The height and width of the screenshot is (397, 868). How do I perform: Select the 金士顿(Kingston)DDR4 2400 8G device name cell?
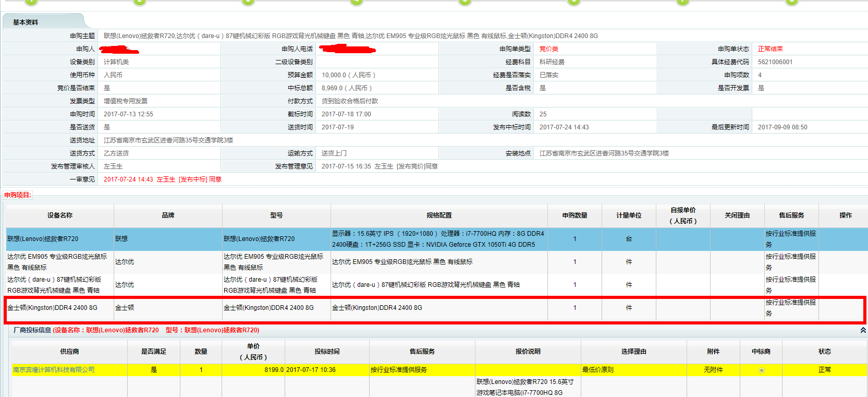click(x=60, y=308)
